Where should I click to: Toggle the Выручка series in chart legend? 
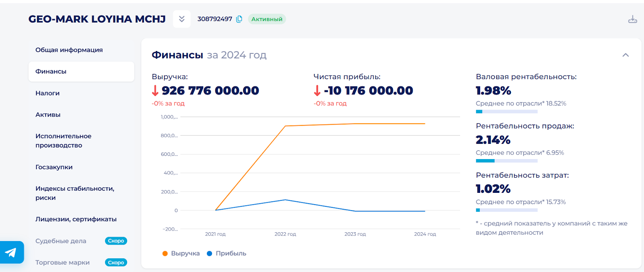[x=181, y=254]
